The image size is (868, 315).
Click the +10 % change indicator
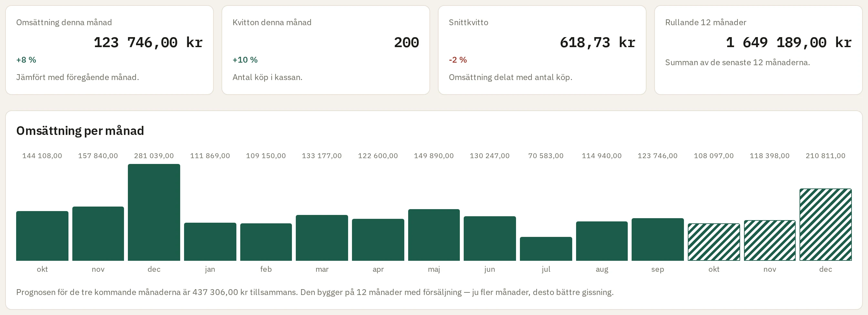click(245, 60)
